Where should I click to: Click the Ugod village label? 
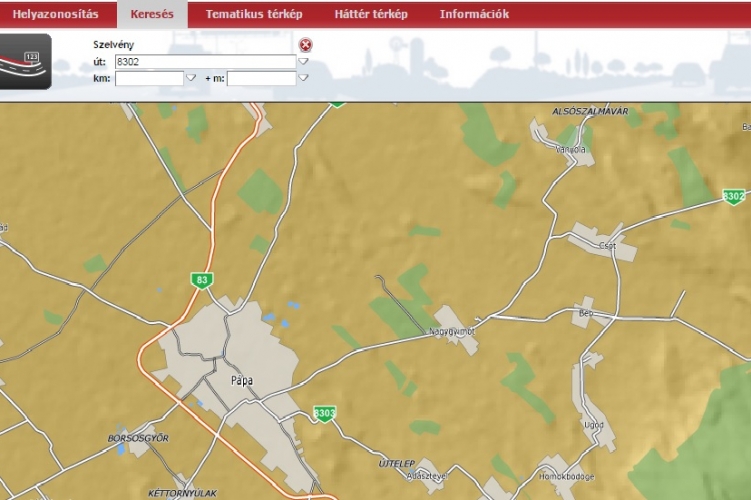coord(593,422)
